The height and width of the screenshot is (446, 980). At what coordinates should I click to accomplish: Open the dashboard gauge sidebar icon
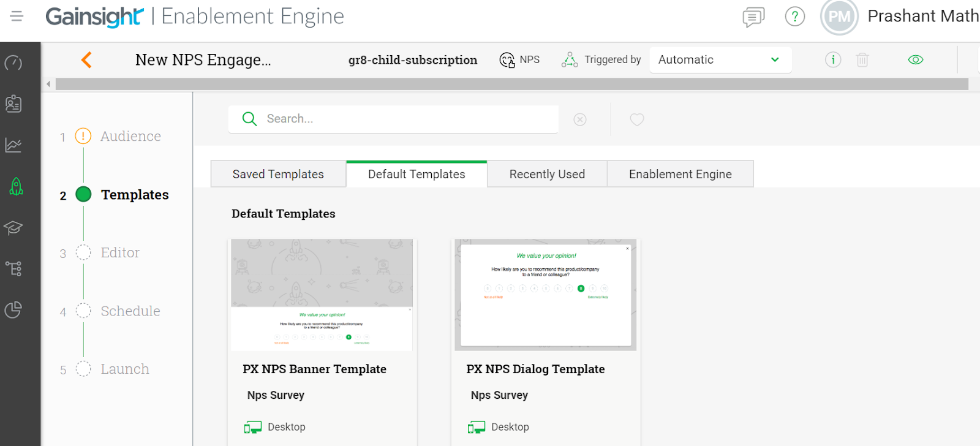[x=13, y=63]
